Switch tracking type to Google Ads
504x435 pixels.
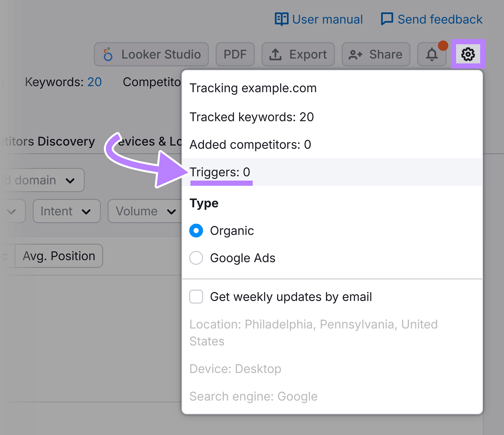196,258
